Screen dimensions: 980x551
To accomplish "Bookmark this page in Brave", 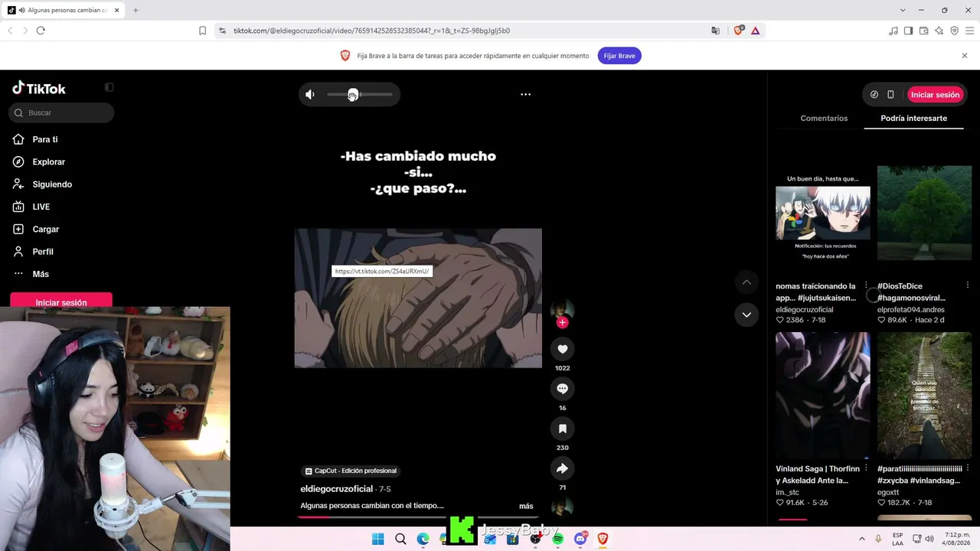I will pyautogui.click(x=202, y=31).
